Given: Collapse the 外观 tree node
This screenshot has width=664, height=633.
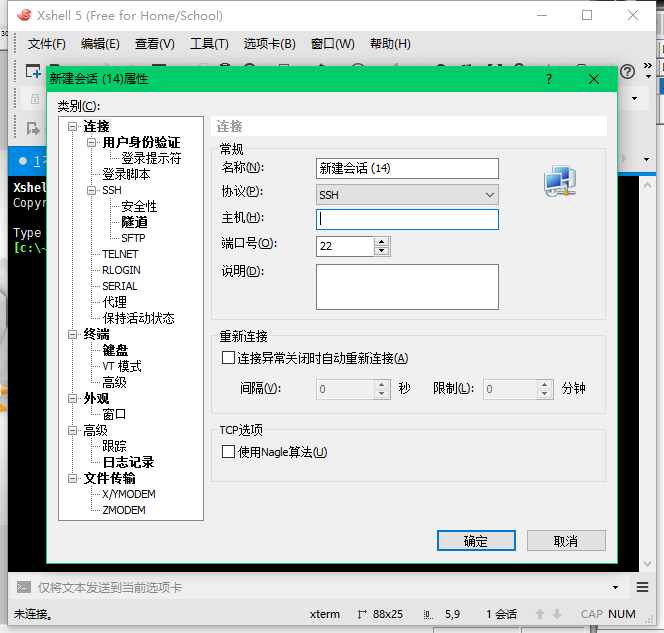Looking at the screenshot, I should coord(73,398).
